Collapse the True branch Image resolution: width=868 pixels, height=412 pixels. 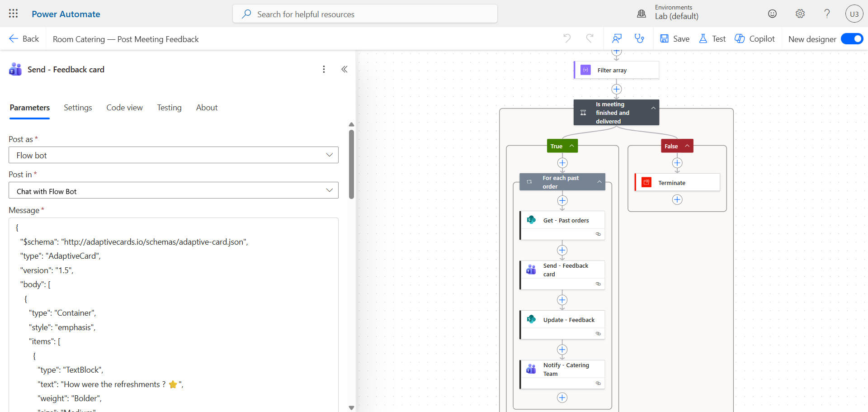click(x=572, y=146)
